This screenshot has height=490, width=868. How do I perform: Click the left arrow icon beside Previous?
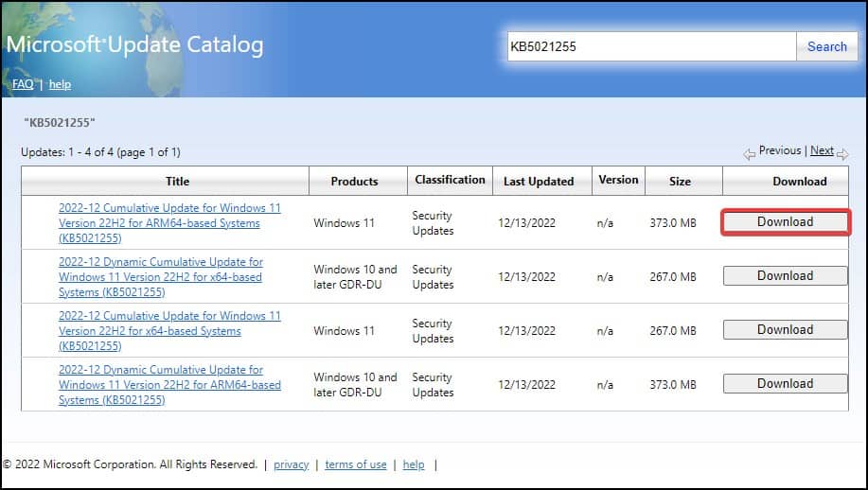750,154
